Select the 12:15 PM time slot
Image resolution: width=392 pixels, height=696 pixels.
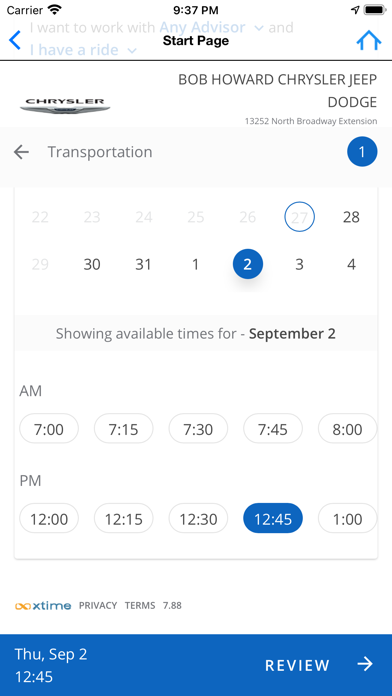(x=123, y=518)
